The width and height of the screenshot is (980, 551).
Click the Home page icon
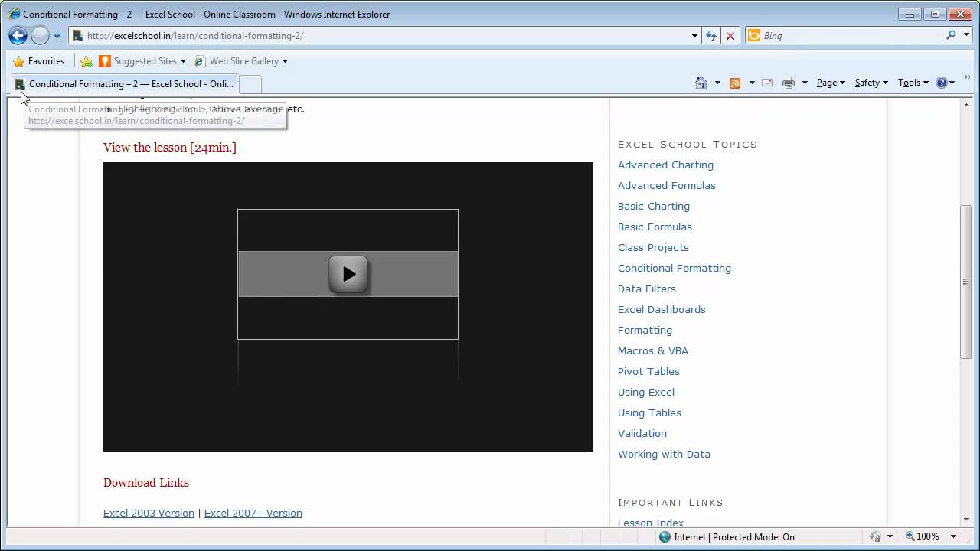701,83
